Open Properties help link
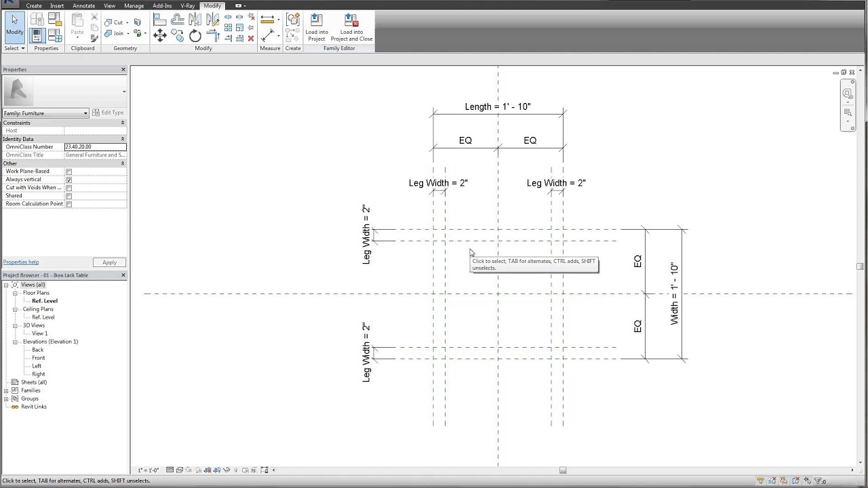 point(20,262)
